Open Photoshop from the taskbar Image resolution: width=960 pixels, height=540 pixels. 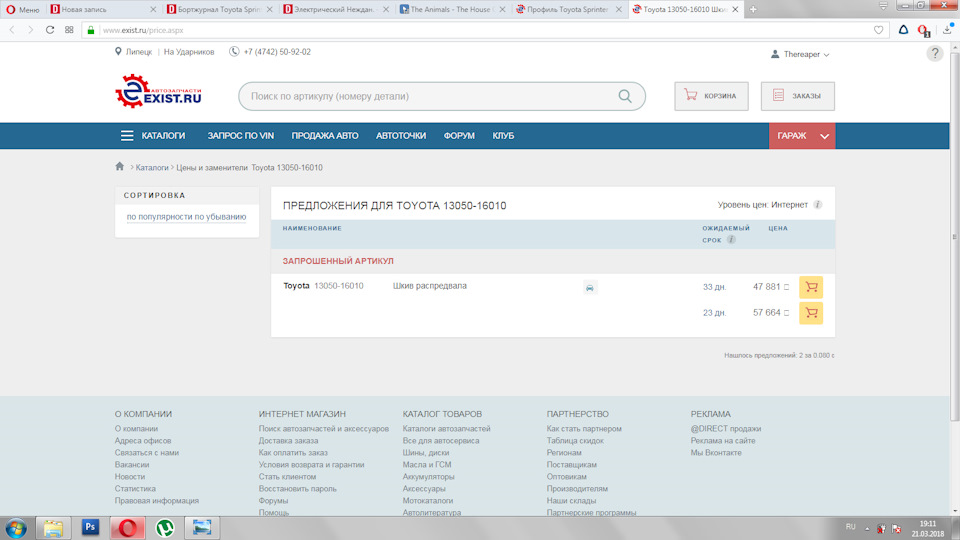point(90,527)
